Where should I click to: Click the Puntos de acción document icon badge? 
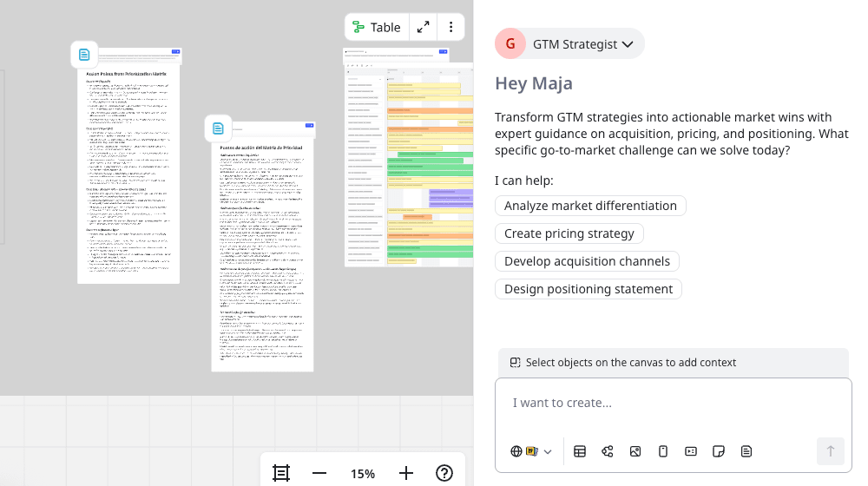[218, 128]
